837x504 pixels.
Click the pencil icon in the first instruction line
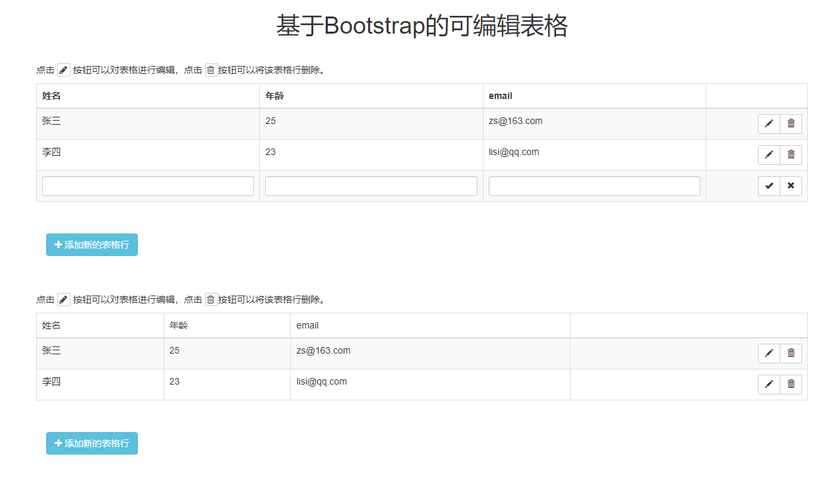coord(64,70)
